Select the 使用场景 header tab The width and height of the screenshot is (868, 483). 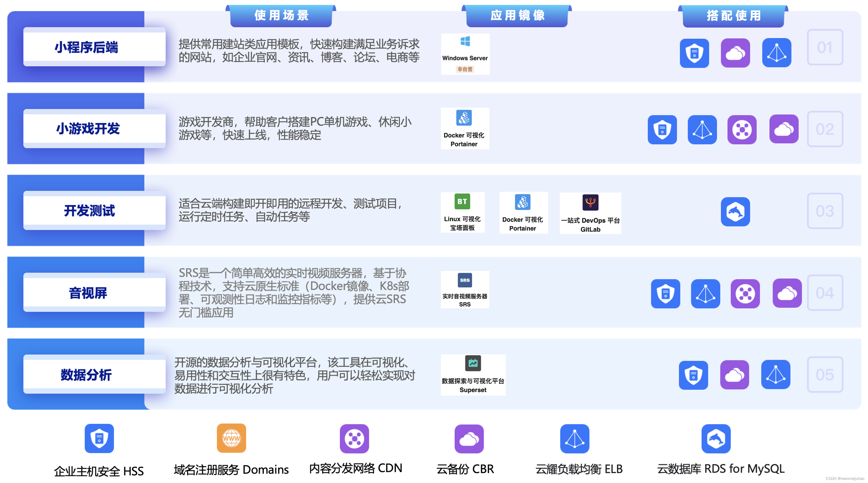(x=281, y=16)
